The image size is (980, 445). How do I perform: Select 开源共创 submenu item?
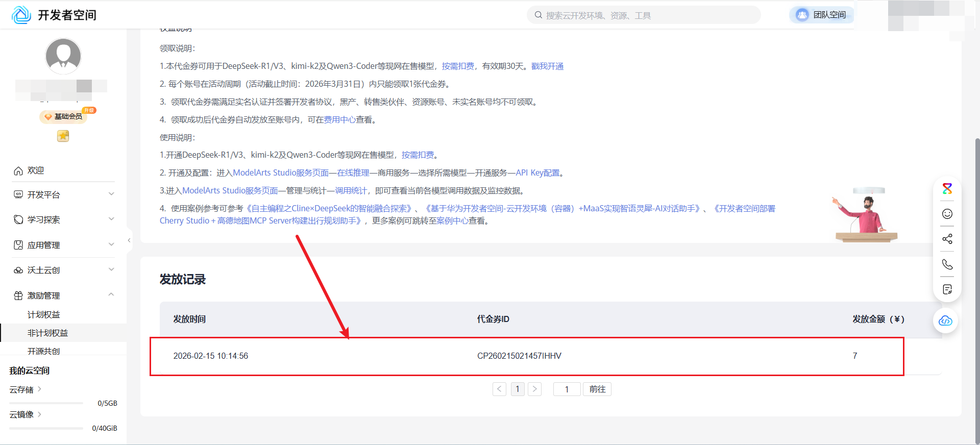44,351
